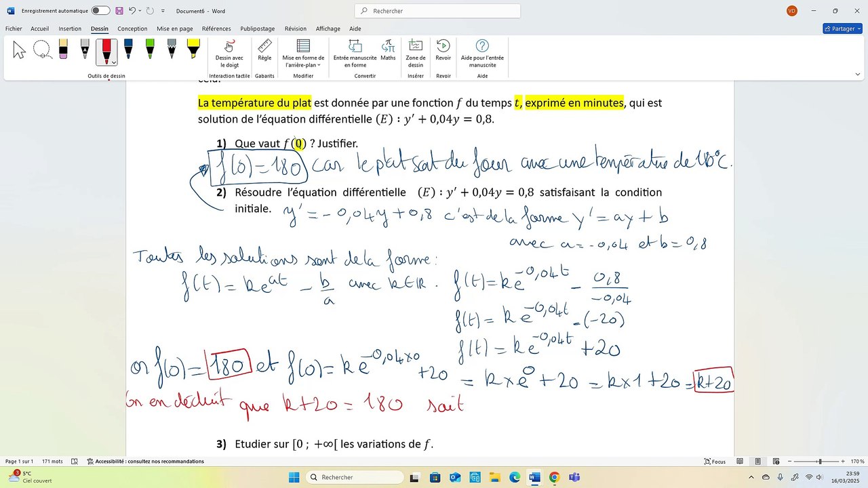Screen dimensions: 868x488
Task: Switch to the Affichage tab
Action: (x=328, y=28)
